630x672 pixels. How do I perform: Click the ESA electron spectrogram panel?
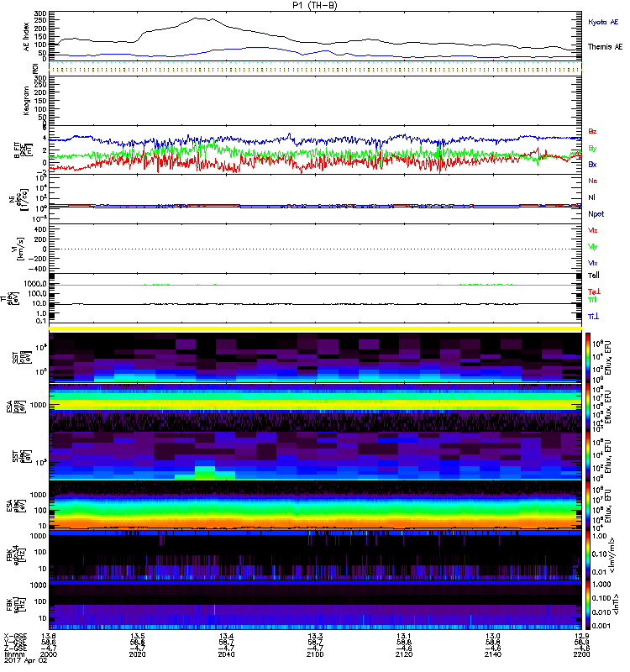click(x=315, y=506)
